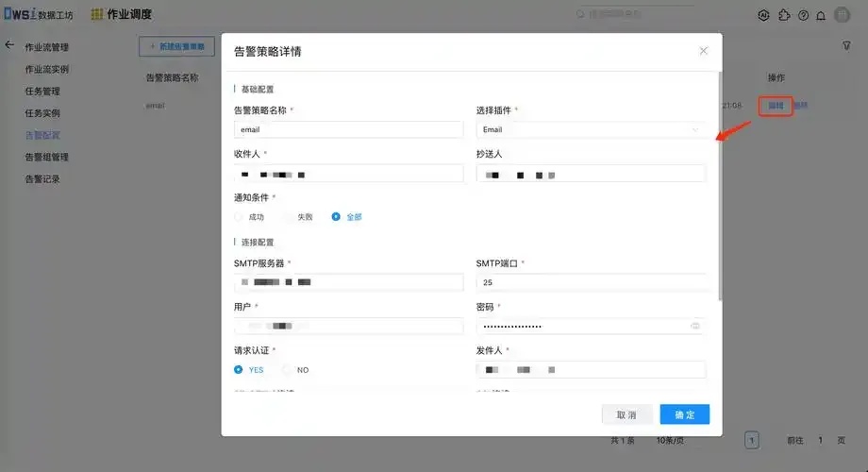Focus the 密码 password field

591,326
